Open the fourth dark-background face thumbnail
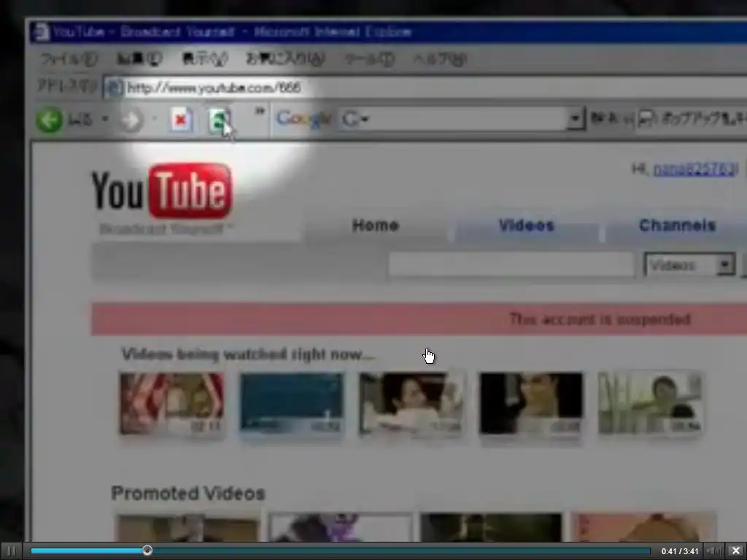The image size is (747, 560). pos(531,404)
